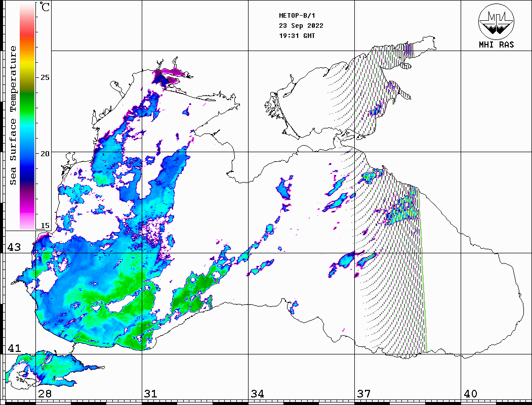Click the 25 mark on the temperature scale
The width and height of the screenshot is (532, 405).
pyautogui.click(x=45, y=77)
